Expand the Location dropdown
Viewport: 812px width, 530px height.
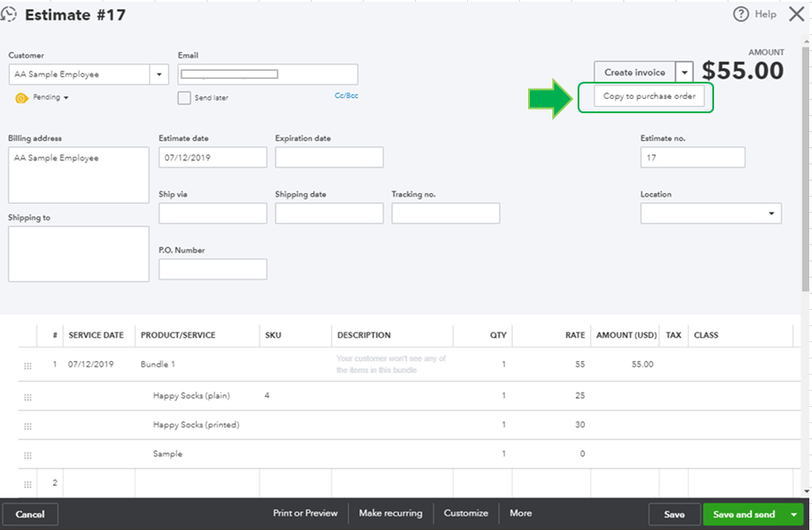771,214
